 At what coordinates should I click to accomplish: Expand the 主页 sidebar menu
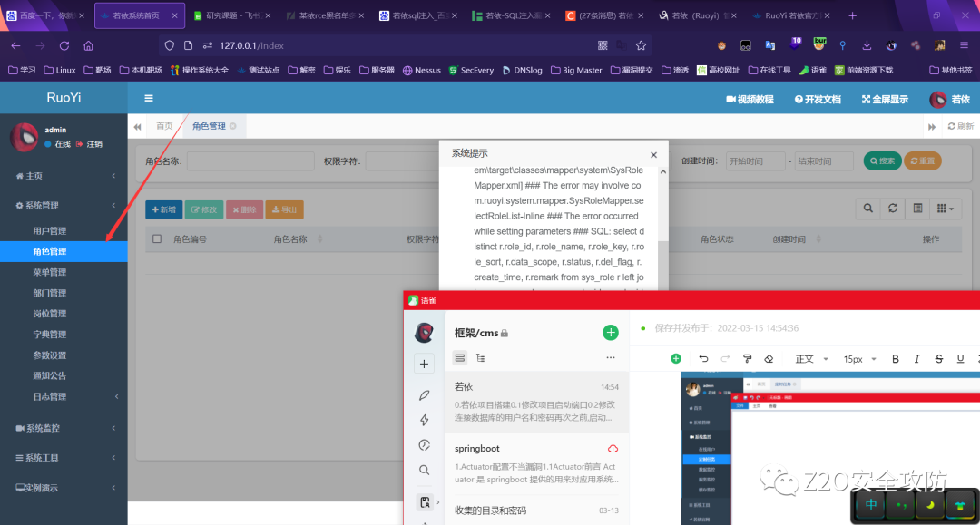click(x=64, y=176)
